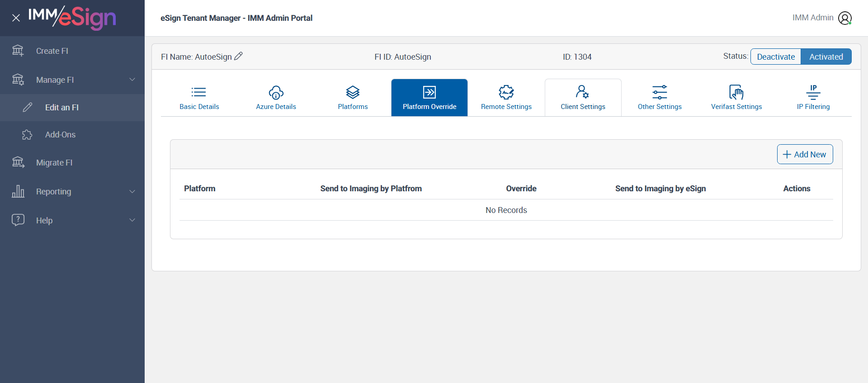
Task: Click the eSign Tenant Manager page title
Action: coord(236,18)
